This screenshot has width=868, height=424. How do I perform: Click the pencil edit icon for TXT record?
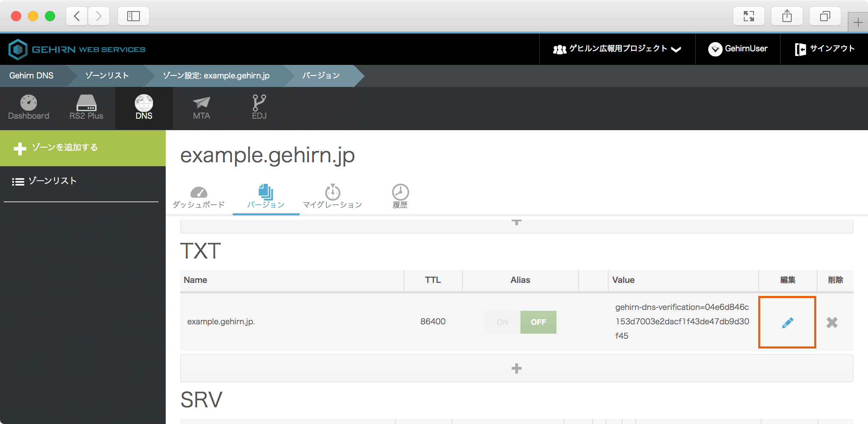[x=787, y=323]
